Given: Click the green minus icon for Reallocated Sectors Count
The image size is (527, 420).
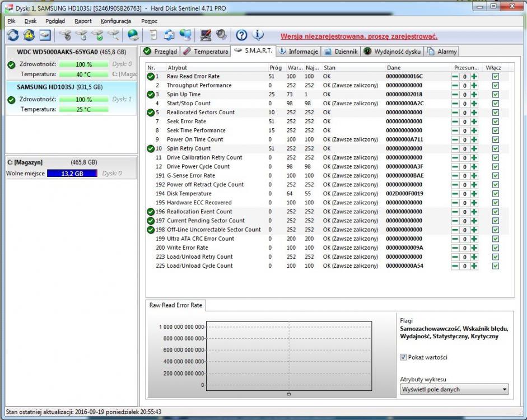Looking at the screenshot, I should pos(455,113).
